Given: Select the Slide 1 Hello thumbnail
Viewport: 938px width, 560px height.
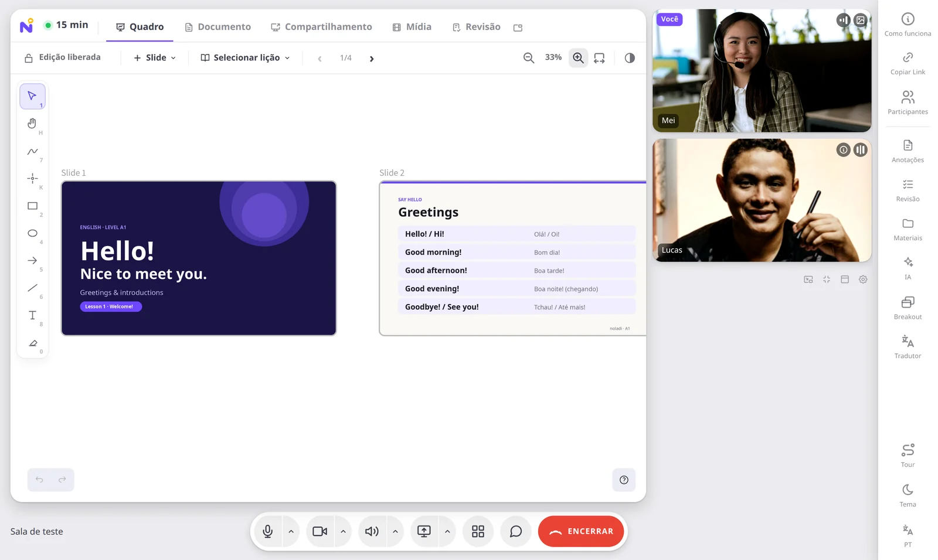Looking at the screenshot, I should click(x=199, y=258).
